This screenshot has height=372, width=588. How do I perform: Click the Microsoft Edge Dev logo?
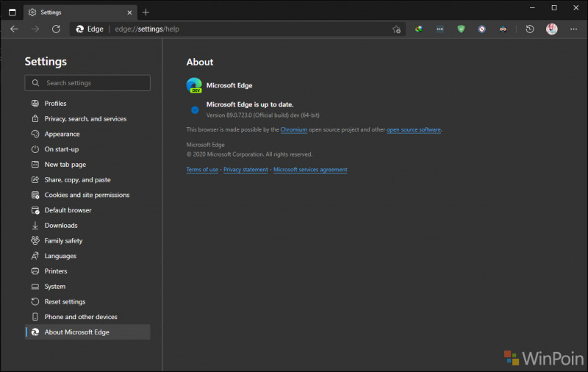tap(194, 85)
